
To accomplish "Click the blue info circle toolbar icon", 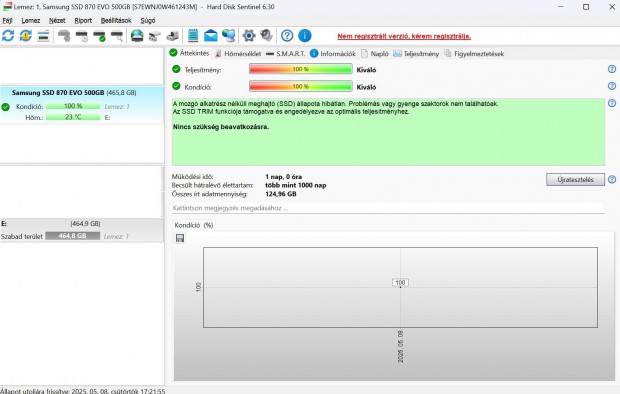I will pyautogui.click(x=304, y=36).
